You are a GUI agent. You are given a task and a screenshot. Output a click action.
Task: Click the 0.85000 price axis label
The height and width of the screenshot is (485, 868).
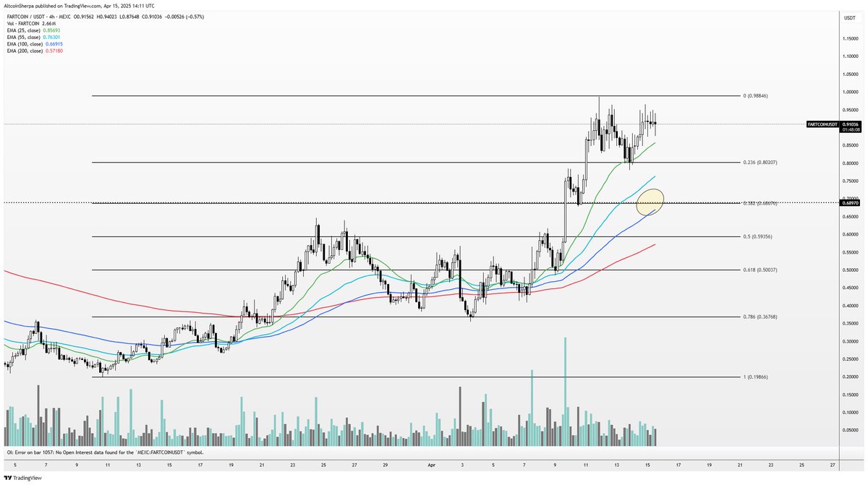(x=851, y=145)
